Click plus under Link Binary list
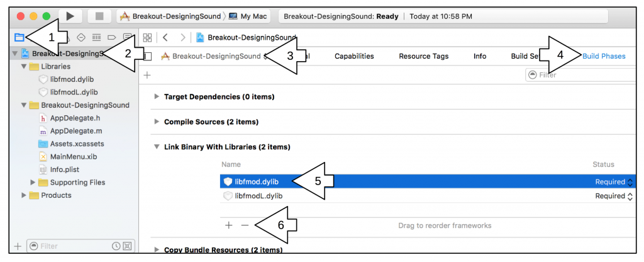 coord(228,224)
